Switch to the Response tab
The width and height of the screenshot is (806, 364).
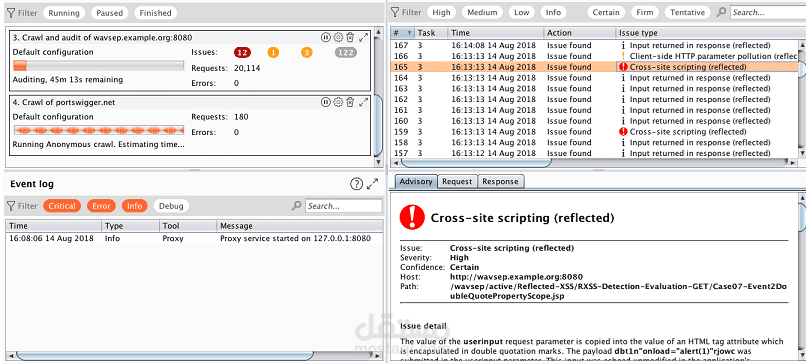click(x=501, y=181)
